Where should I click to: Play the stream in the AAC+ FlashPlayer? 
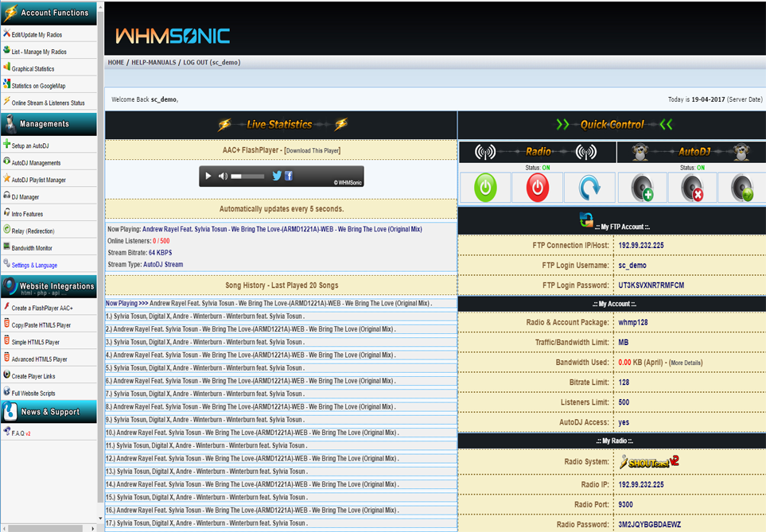tap(208, 176)
